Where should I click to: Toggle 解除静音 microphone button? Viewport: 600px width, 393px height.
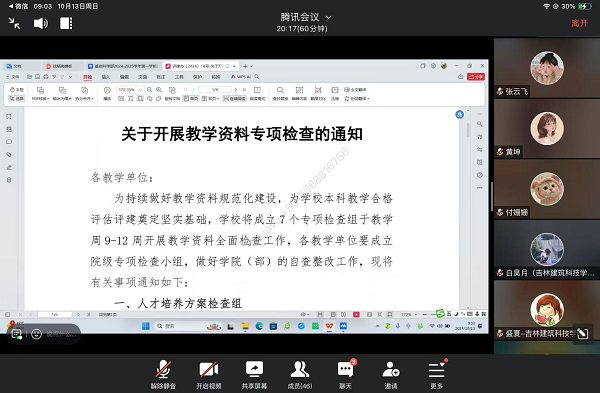[163, 374]
